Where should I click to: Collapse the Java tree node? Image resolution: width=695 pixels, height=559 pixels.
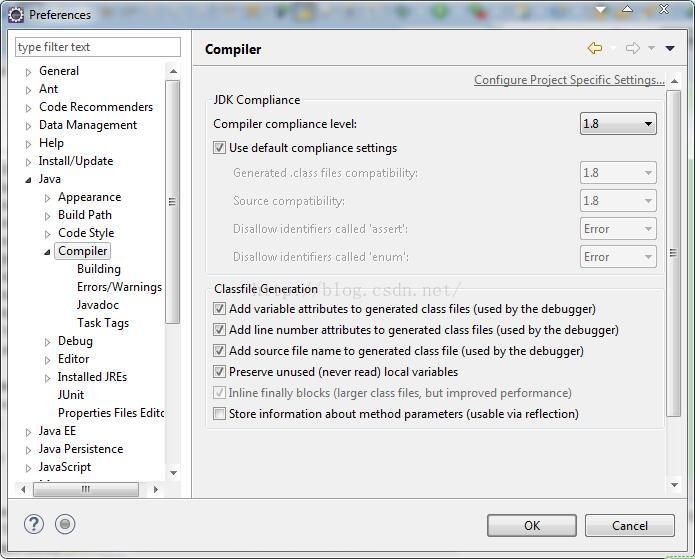(28, 180)
